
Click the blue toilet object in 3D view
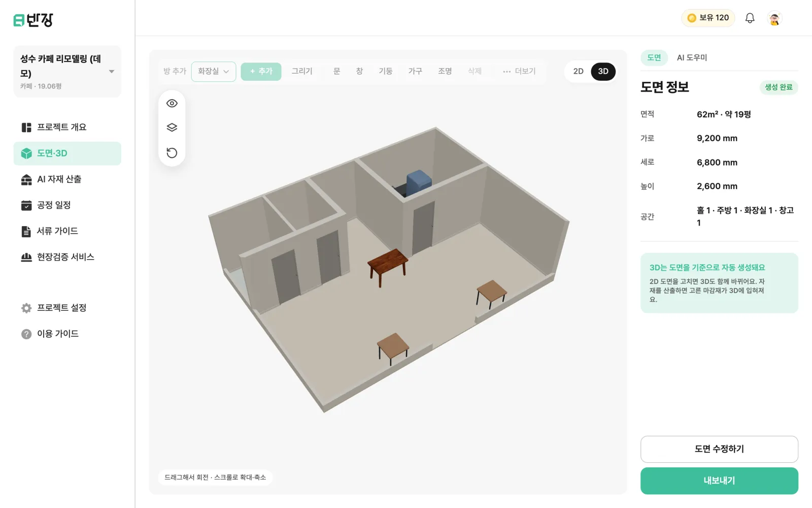[418, 182]
